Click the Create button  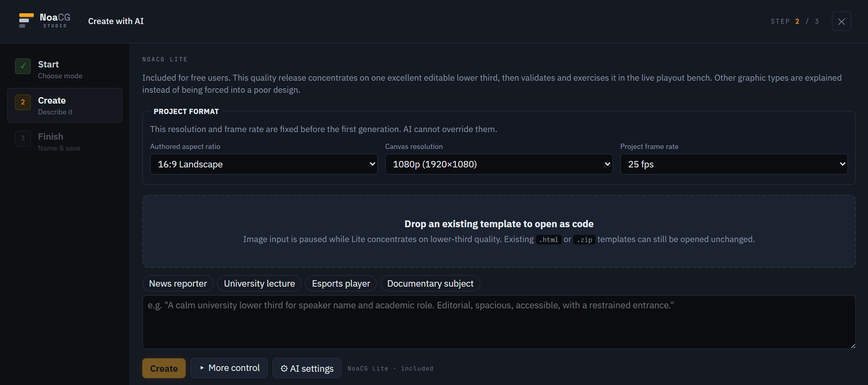coord(164,368)
